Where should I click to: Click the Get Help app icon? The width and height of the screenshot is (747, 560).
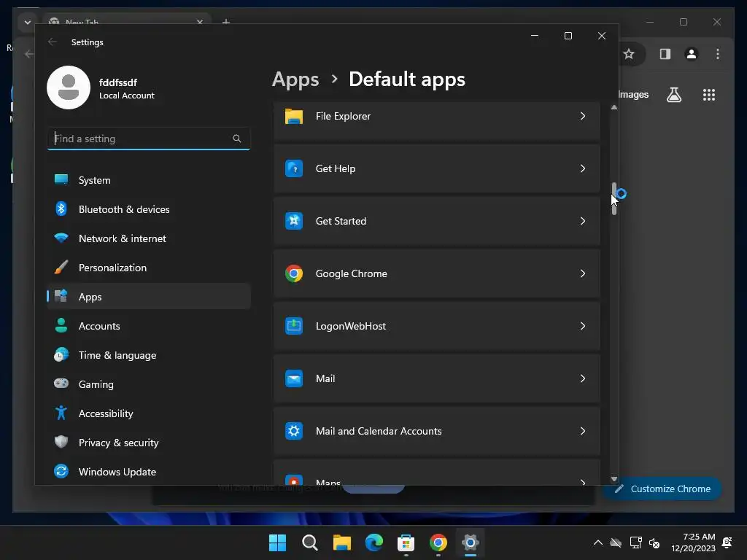[x=294, y=168]
